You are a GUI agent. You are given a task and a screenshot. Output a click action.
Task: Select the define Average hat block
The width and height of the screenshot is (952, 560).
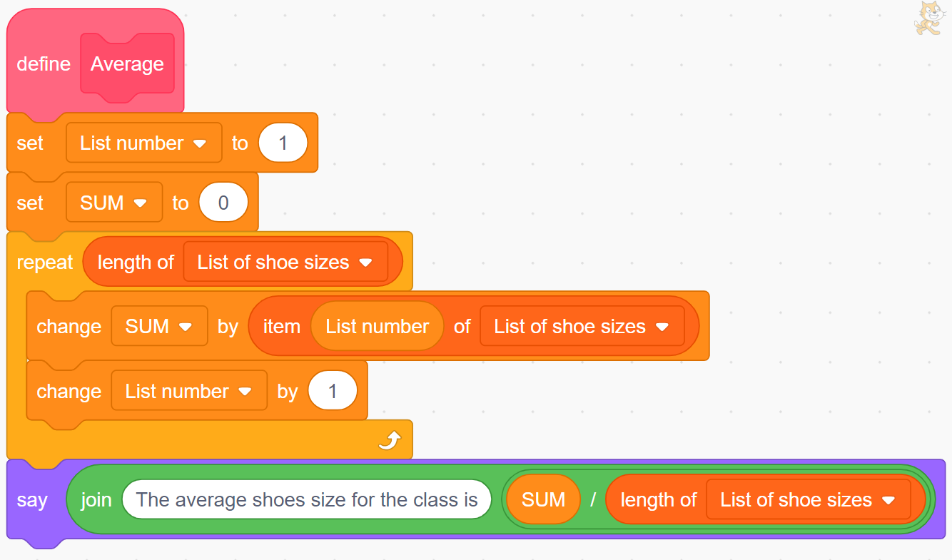[43, 64]
